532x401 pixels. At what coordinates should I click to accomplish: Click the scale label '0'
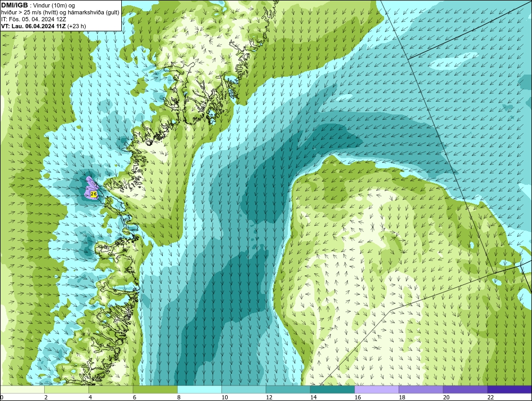(x=2, y=398)
